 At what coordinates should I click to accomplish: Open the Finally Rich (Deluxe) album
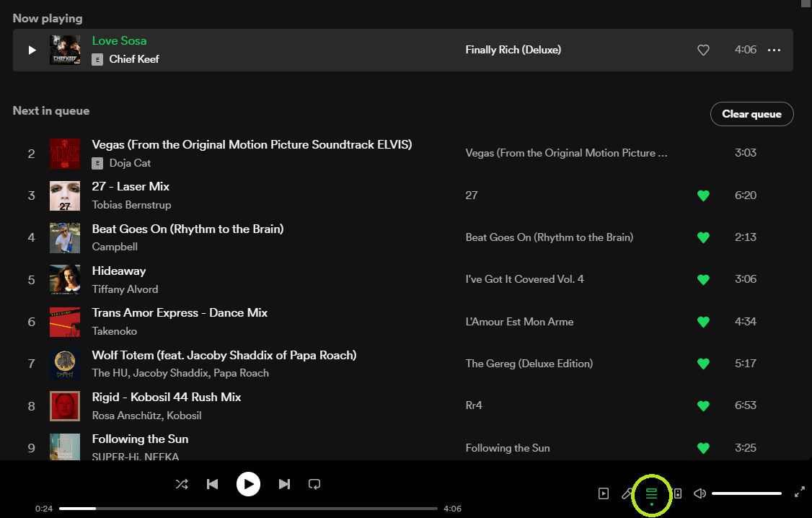[513, 50]
